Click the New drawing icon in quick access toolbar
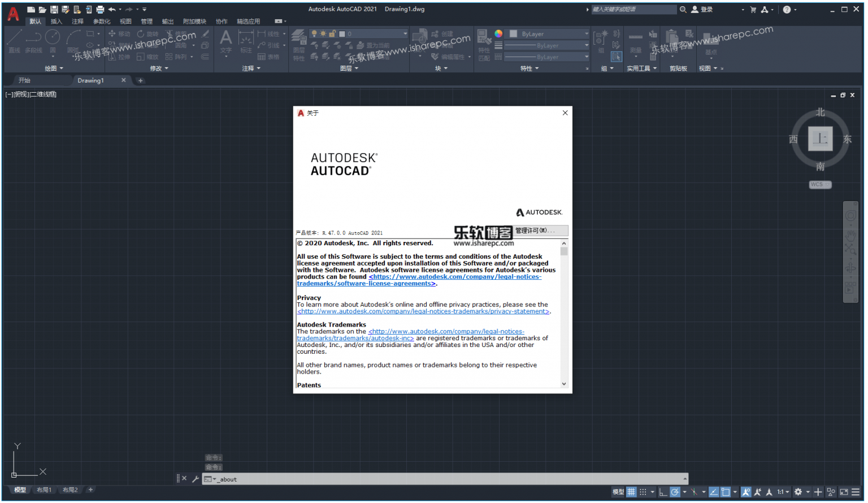Screen dimensions: 868x503 [x=31, y=9]
